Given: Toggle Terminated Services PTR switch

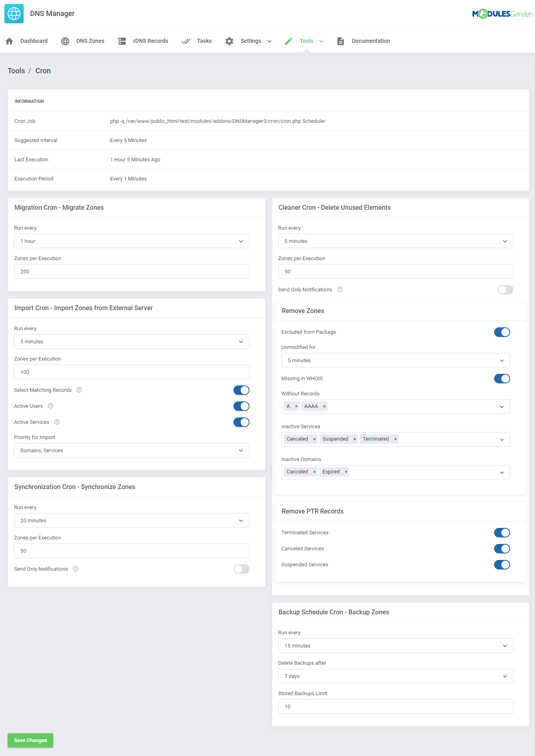Looking at the screenshot, I should pyautogui.click(x=502, y=533).
